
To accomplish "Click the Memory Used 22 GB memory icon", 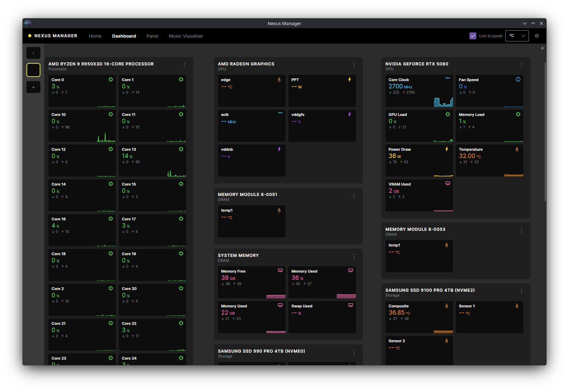I will coord(280,305).
